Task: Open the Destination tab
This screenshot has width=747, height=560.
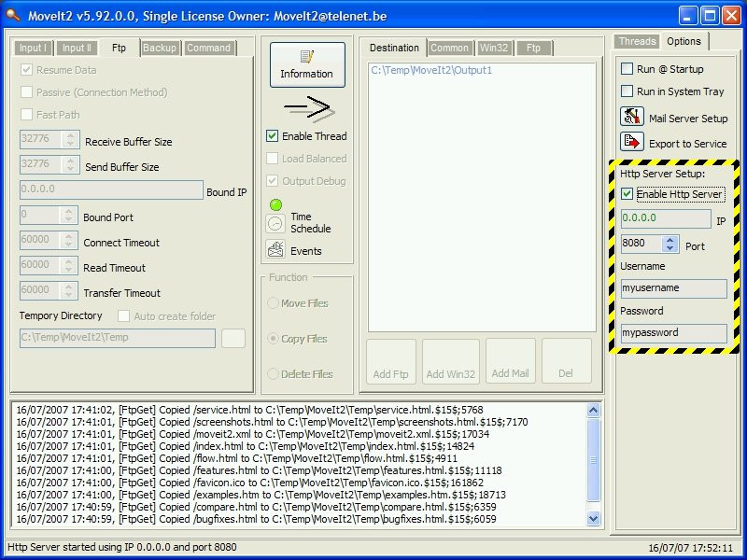Action: (394, 48)
